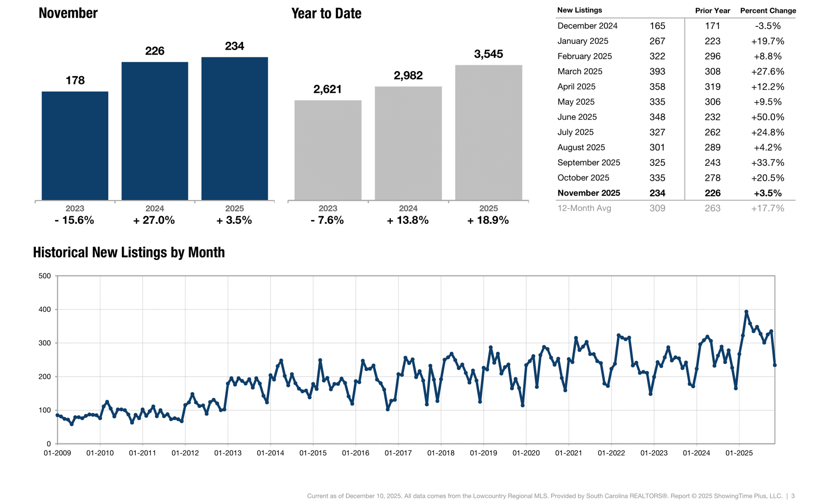830x504 pixels.
Task: Click the Prior Year column header
Action: click(x=712, y=11)
